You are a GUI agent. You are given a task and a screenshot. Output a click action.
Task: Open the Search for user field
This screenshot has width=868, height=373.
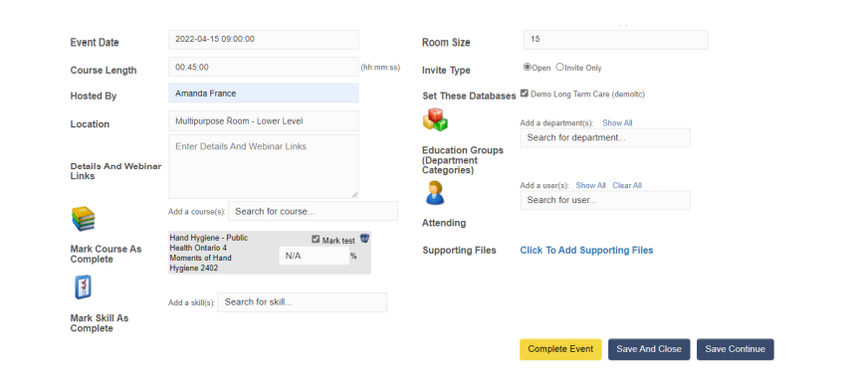click(605, 200)
